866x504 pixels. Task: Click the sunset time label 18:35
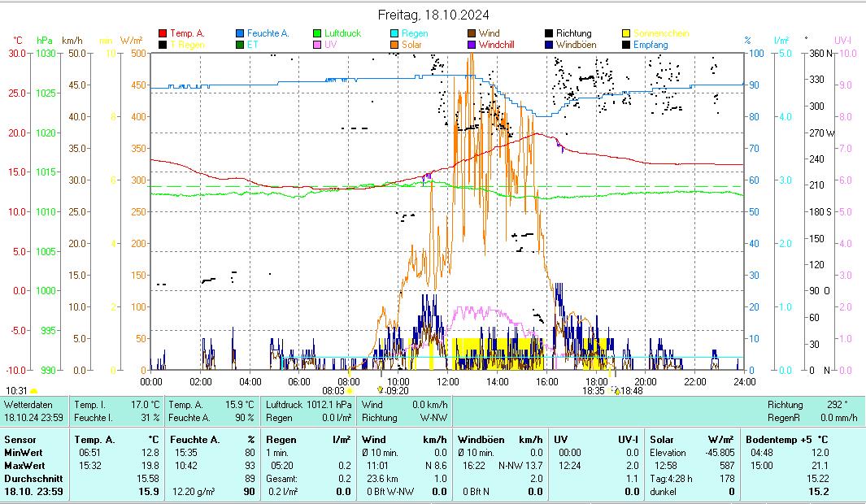click(593, 391)
